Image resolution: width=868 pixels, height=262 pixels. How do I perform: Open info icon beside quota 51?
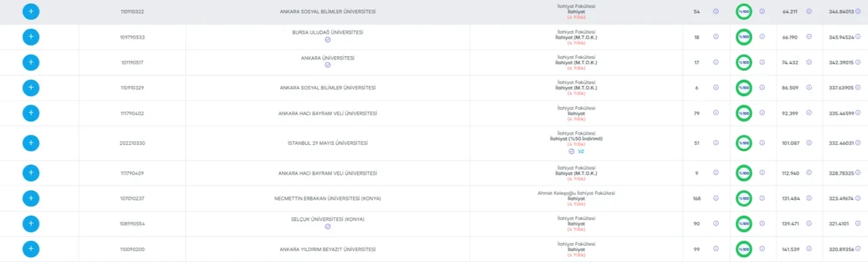coord(716,143)
